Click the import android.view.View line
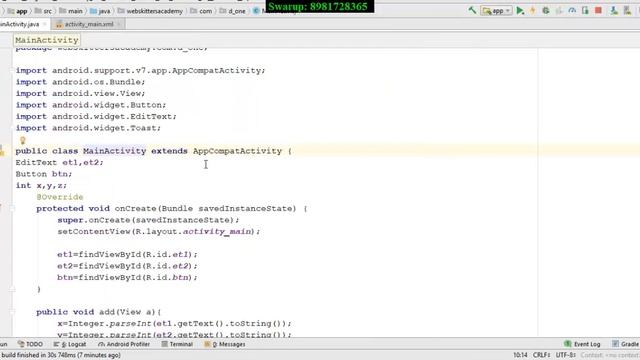 tap(80, 93)
